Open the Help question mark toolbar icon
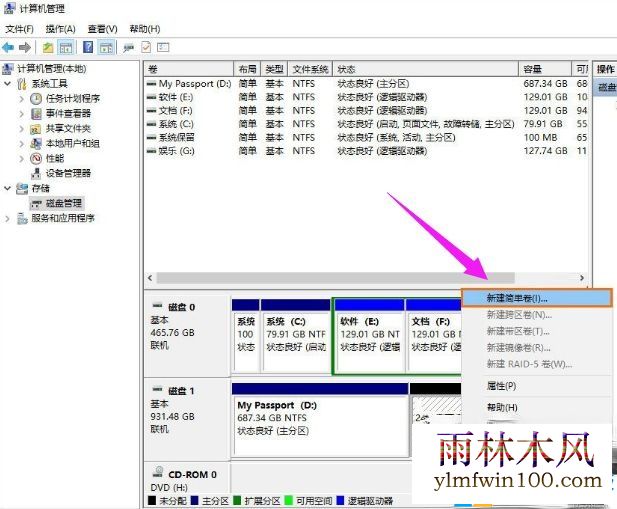This screenshot has width=617, height=509. [x=88, y=48]
